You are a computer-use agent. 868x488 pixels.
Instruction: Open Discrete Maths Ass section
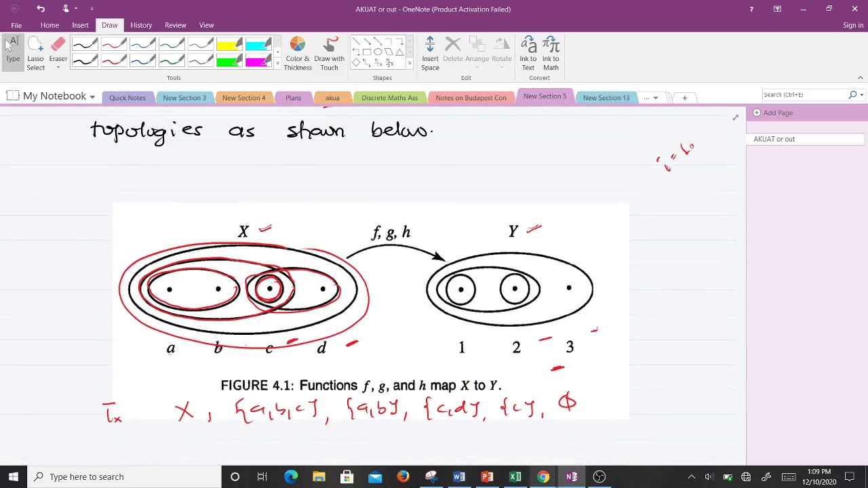[x=390, y=98]
